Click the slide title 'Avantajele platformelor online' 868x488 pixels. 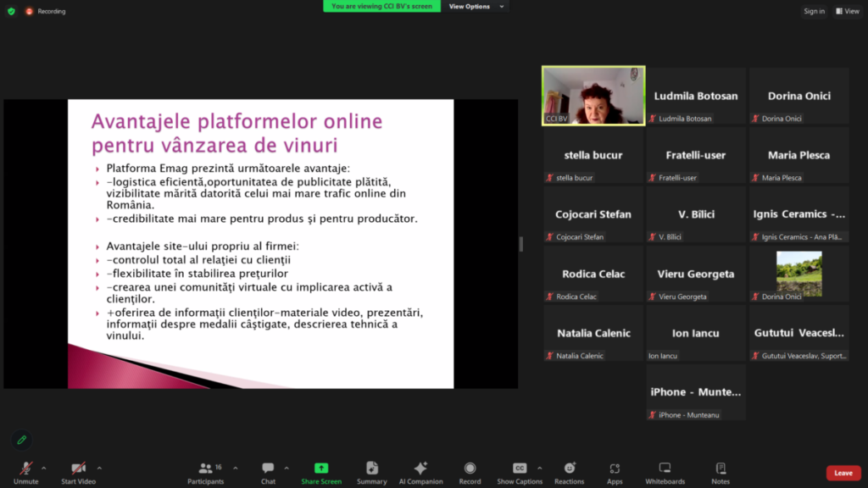tap(237, 121)
